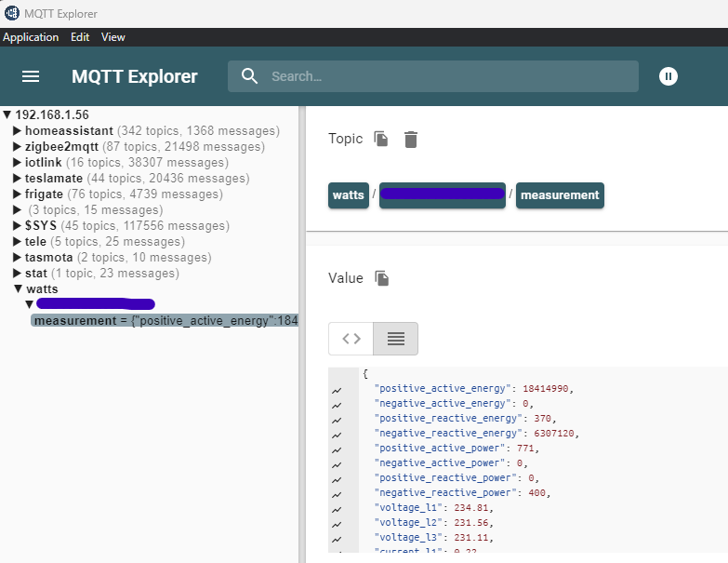The height and width of the screenshot is (563, 728).
Task: Delete the topic with trash icon
Action: tap(411, 139)
